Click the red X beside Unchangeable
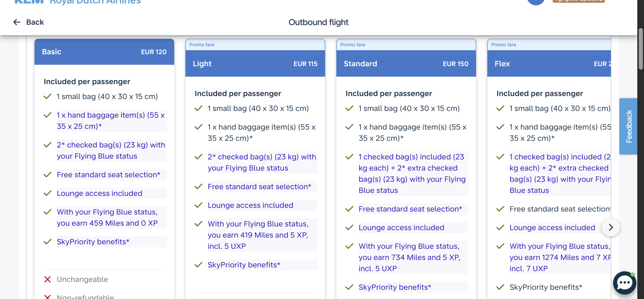The height and width of the screenshot is (299, 644). click(47, 279)
